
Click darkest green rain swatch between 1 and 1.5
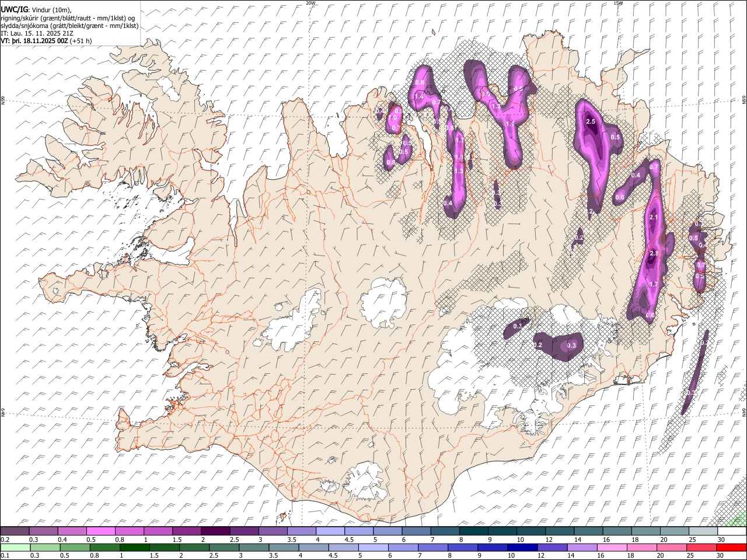pyautogui.click(x=134, y=547)
